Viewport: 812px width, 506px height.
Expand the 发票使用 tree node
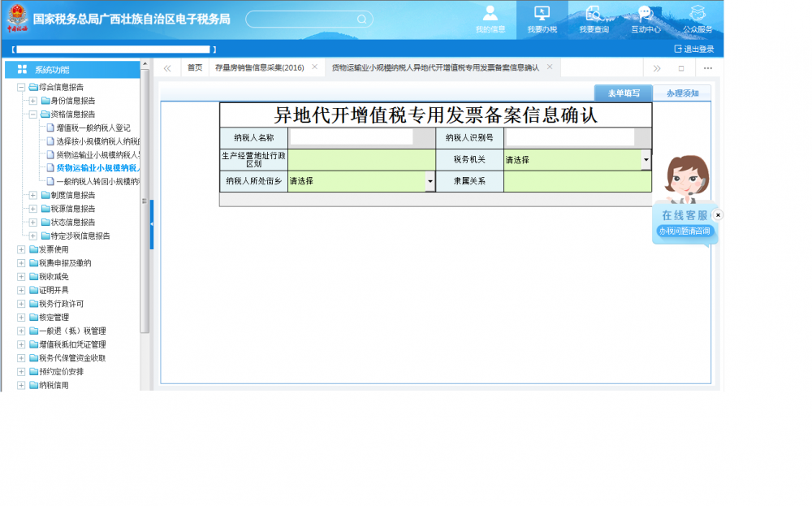pos(21,249)
